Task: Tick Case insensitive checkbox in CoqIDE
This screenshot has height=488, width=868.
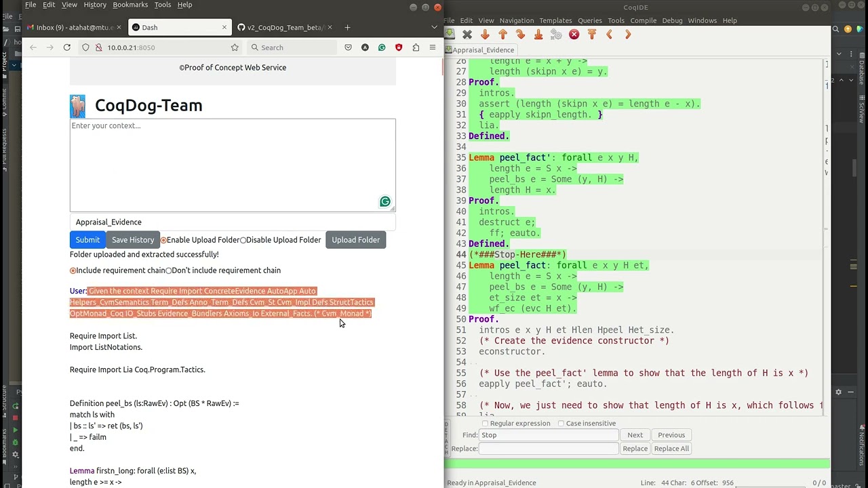Action: tap(561, 424)
